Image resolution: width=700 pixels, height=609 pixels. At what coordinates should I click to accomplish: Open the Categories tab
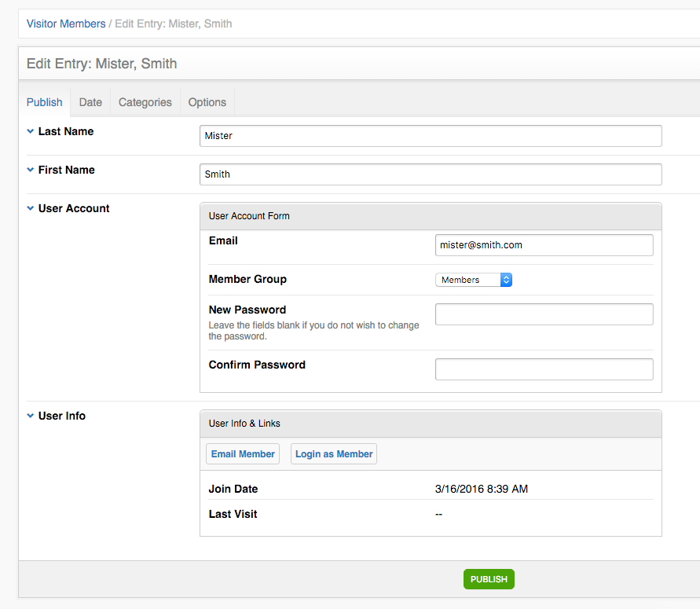(x=145, y=102)
